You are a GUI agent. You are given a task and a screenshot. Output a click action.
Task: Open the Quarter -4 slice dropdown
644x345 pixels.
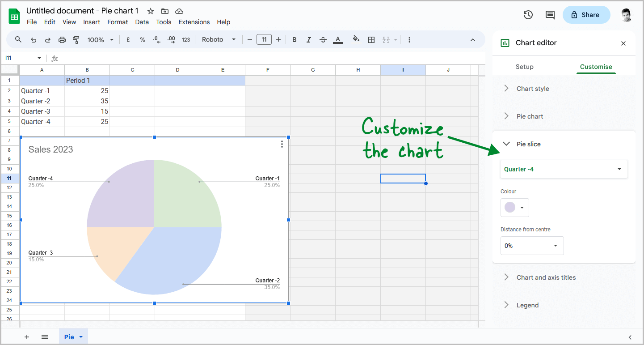(x=564, y=169)
